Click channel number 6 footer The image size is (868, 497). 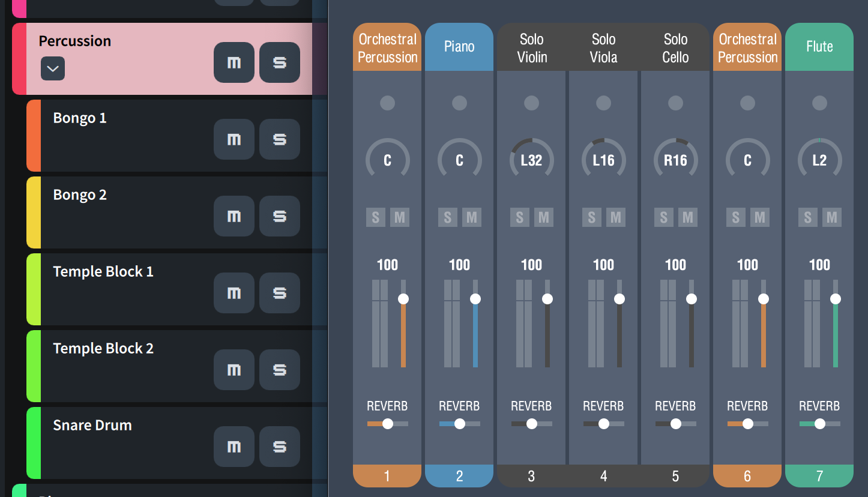747,476
